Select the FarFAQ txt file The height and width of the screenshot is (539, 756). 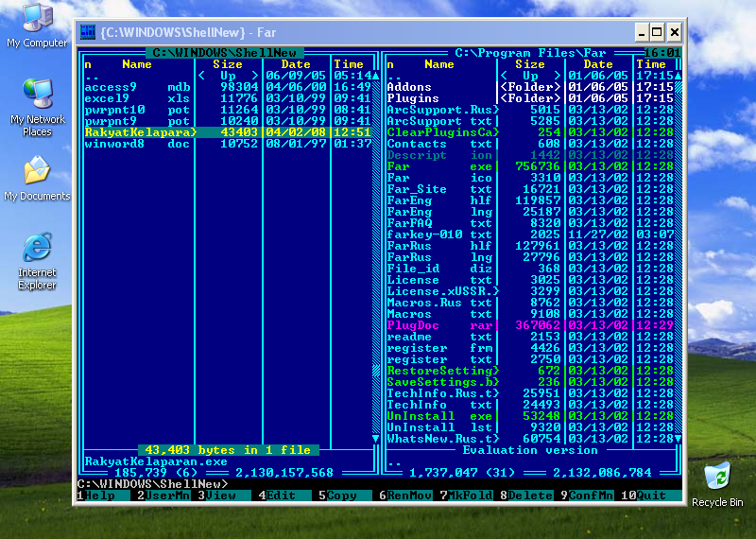[x=530, y=223]
